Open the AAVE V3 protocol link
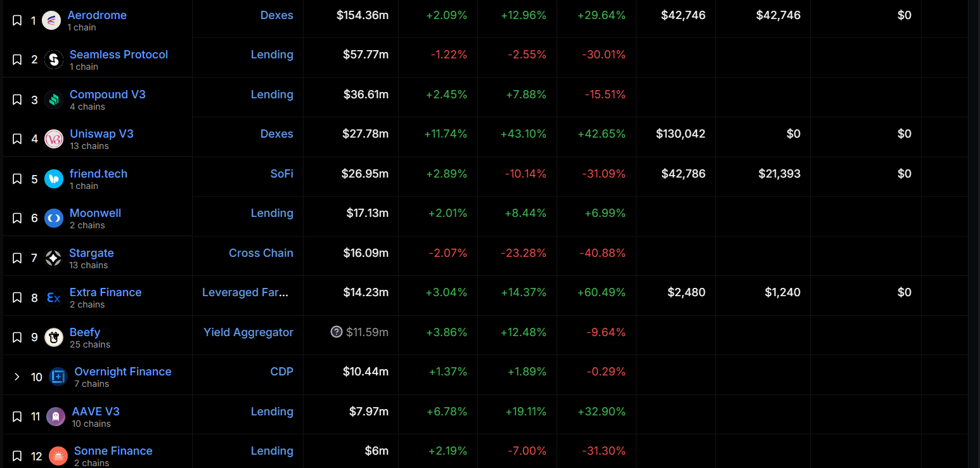The image size is (980, 468). click(96, 412)
